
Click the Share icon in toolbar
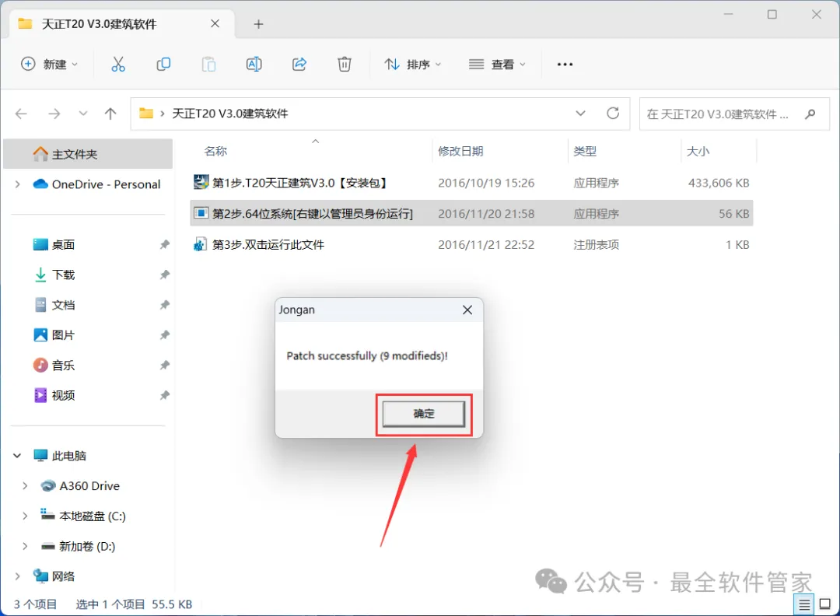[x=299, y=65]
